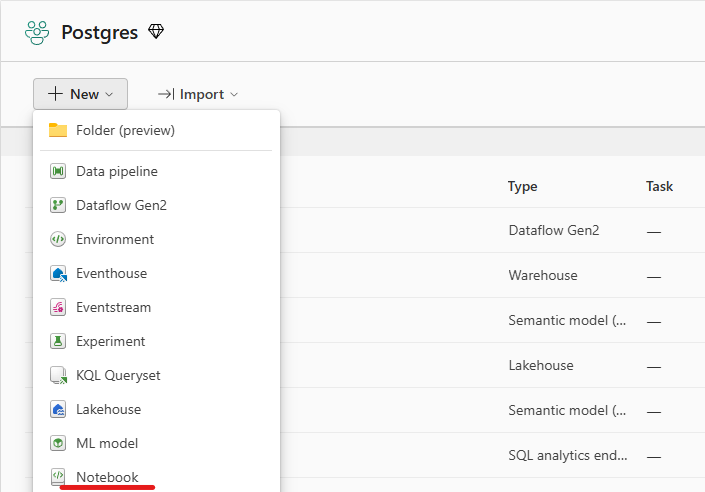Click the Lakehouse menu icon
This screenshot has width=705, height=492.
tap(58, 409)
